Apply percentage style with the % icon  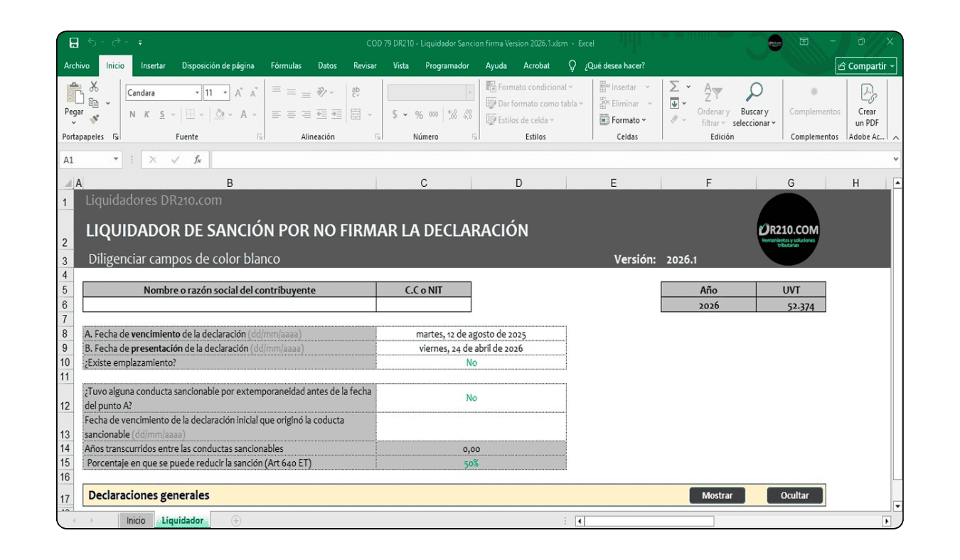click(419, 114)
